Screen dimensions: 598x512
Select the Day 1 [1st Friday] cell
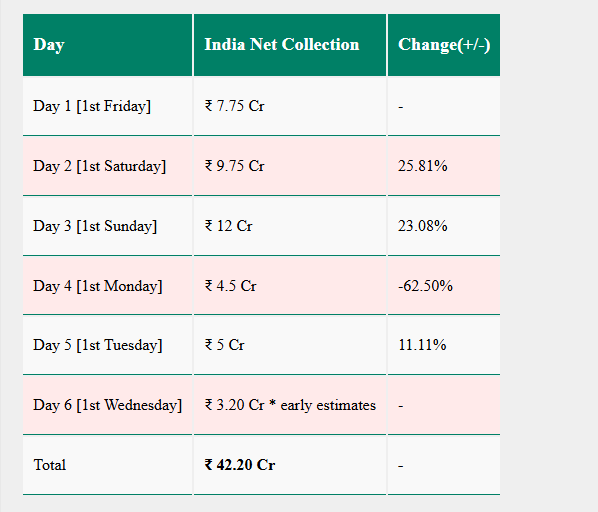click(107, 106)
